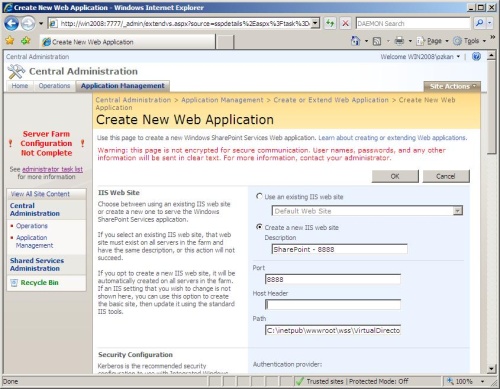Open the zoom level dropdown arrow

click(x=482, y=381)
